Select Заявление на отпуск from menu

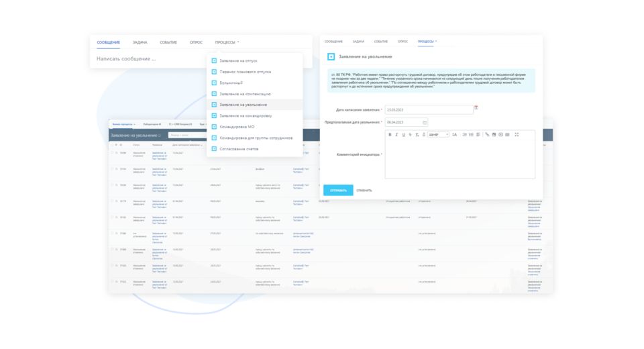tap(238, 61)
